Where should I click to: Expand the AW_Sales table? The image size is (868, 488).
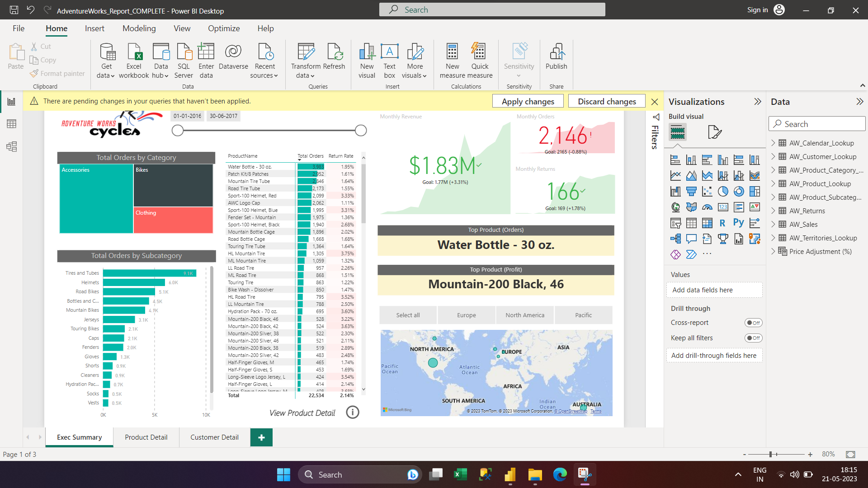(x=773, y=224)
